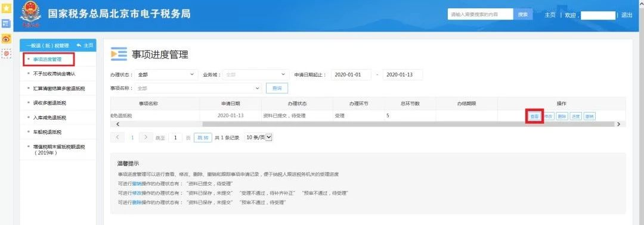The height and width of the screenshot is (225, 644).
Task: Click the previous page arrow
Action: tap(118, 137)
